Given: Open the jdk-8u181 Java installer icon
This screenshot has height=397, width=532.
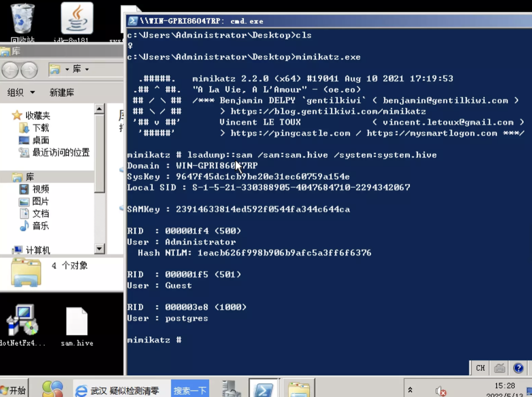Looking at the screenshot, I should tap(77, 22).
